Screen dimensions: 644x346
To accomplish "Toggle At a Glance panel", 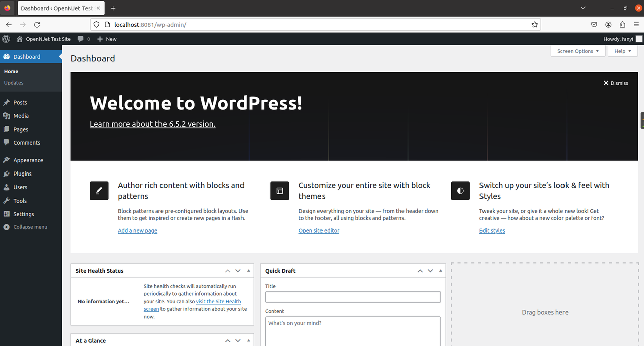I will point(249,341).
